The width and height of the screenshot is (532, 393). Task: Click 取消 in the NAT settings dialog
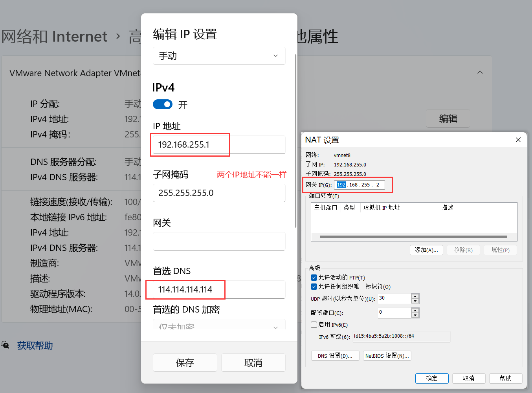click(469, 378)
